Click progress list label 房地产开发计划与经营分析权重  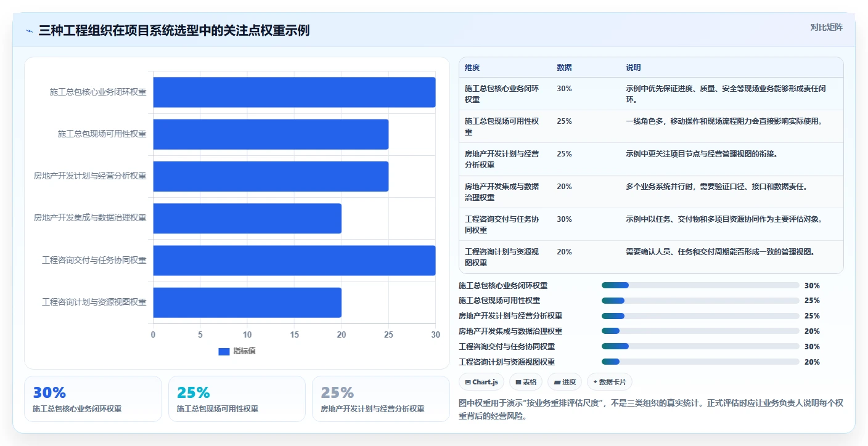pos(510,316)
